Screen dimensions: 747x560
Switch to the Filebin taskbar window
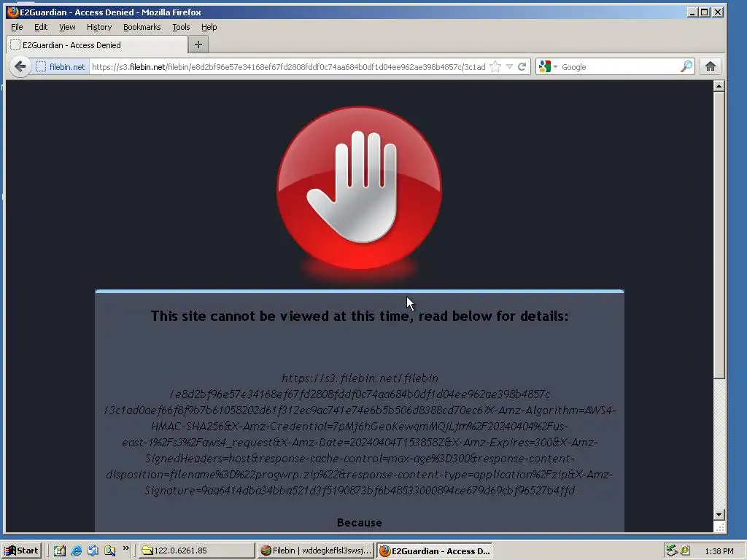(316, 551)
